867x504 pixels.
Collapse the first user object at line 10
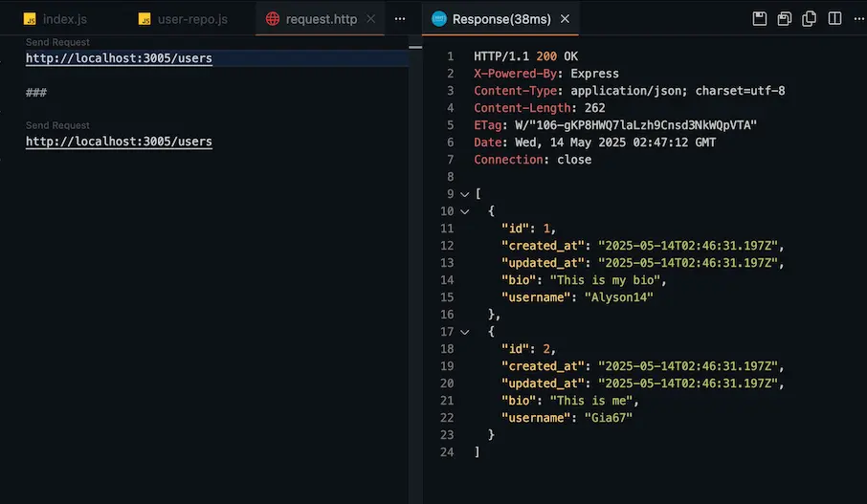point(464,211)
